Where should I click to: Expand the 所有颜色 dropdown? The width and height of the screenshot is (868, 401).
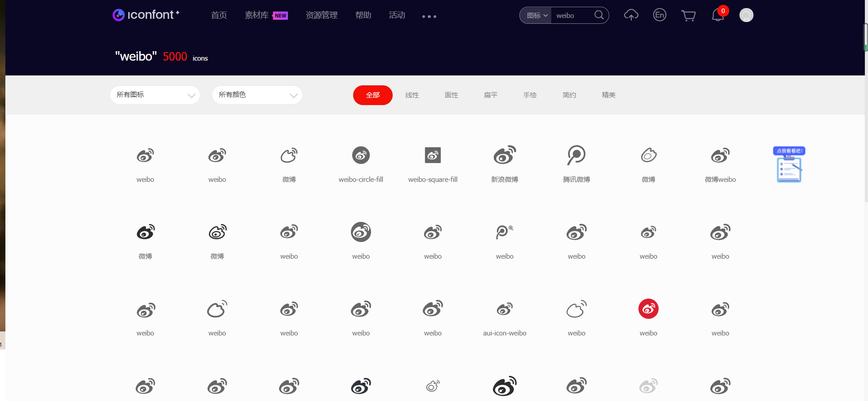click(257, 95)
